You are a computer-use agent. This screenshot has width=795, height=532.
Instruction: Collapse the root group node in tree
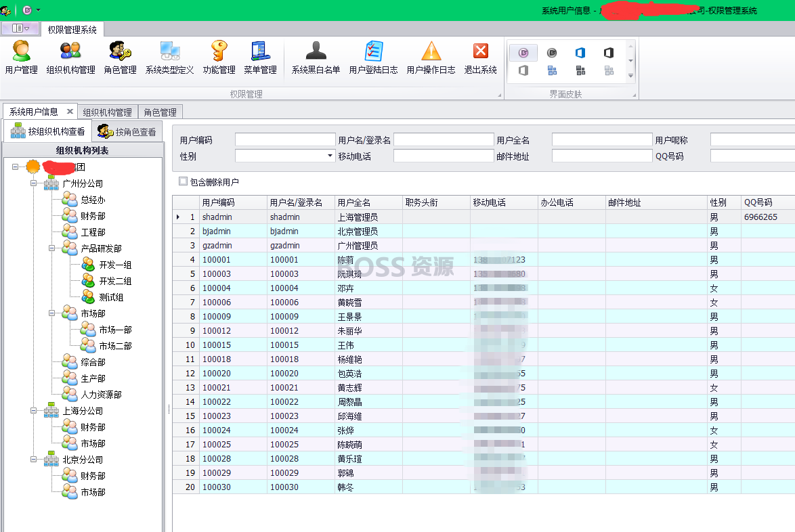tap(15, 167)
